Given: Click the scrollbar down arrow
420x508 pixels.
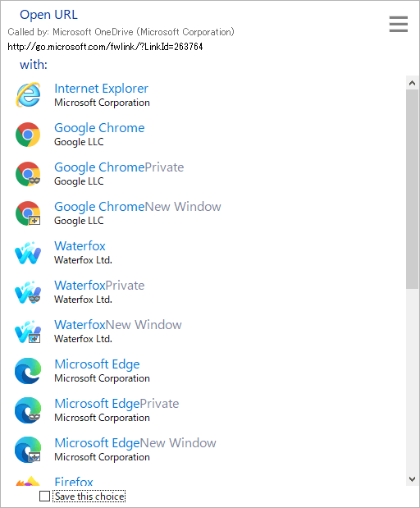Looking at the screenshot, I should coord(412,479).
